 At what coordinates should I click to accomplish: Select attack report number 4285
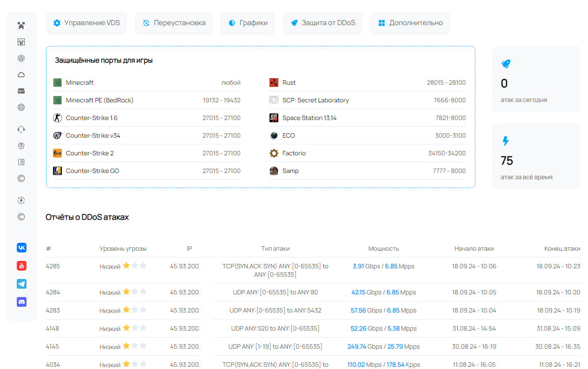[x=53, y=266]
